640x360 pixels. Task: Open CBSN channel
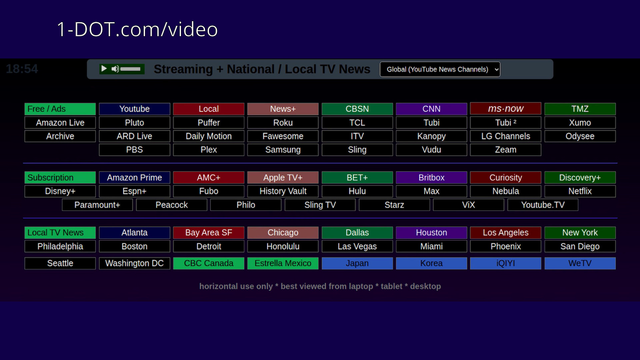pyautogui.click(x=357, y=109)
